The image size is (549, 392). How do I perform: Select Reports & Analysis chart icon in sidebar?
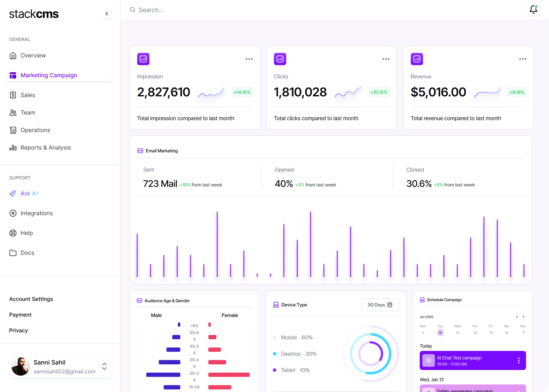[13, 148]
